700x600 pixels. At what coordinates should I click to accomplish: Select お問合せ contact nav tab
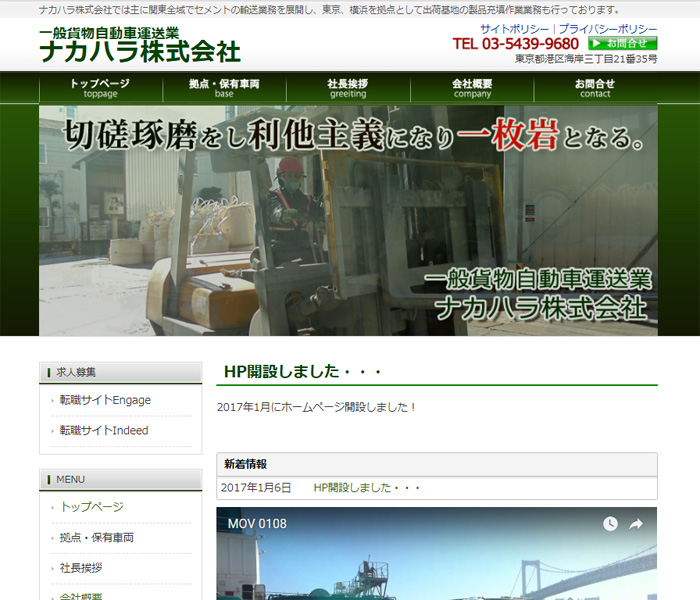click(x=595, y=88)
